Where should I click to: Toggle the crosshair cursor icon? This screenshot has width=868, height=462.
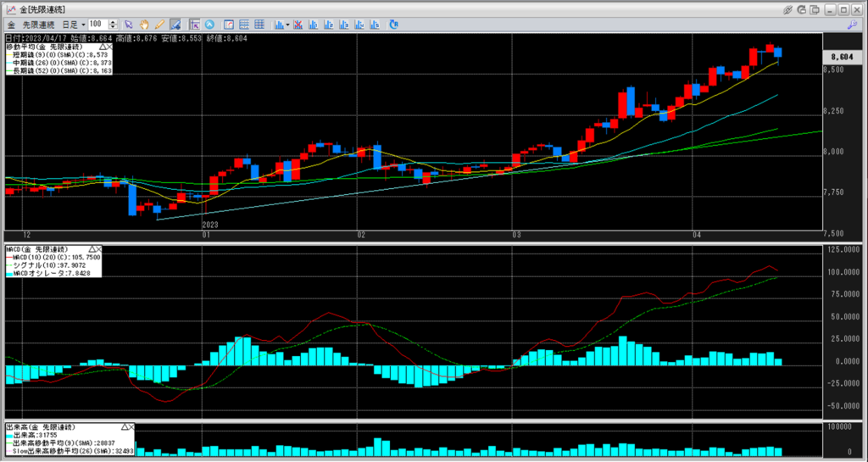pyautogui.click(x=195, y=25)
